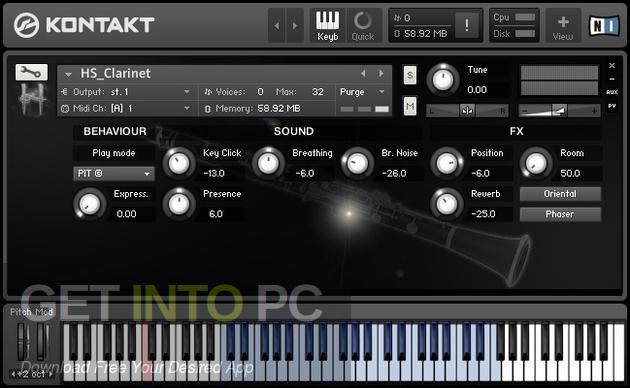
Task: Go to next instrument in top header
Action: click(295, 25)
